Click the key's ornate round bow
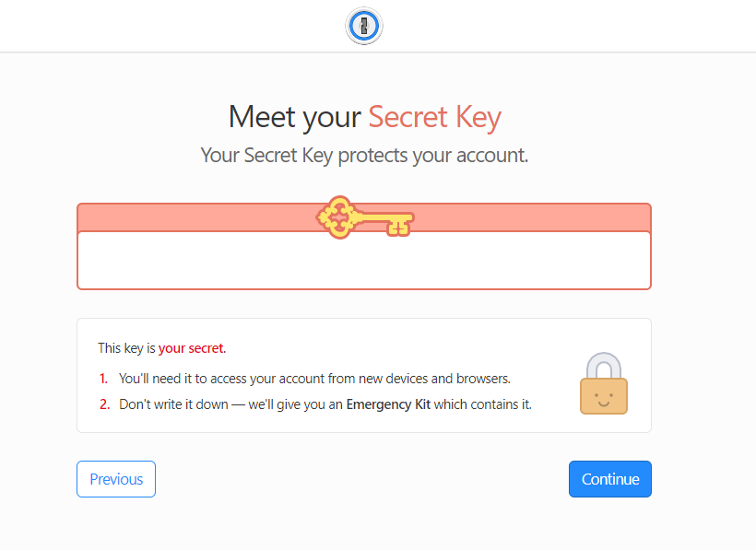The width and height of the screenshot is (756, 550). [x=339, y=217]
